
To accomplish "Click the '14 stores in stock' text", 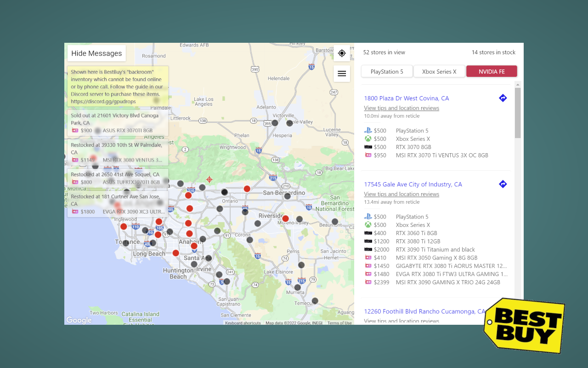I will (x=493, y=52).
